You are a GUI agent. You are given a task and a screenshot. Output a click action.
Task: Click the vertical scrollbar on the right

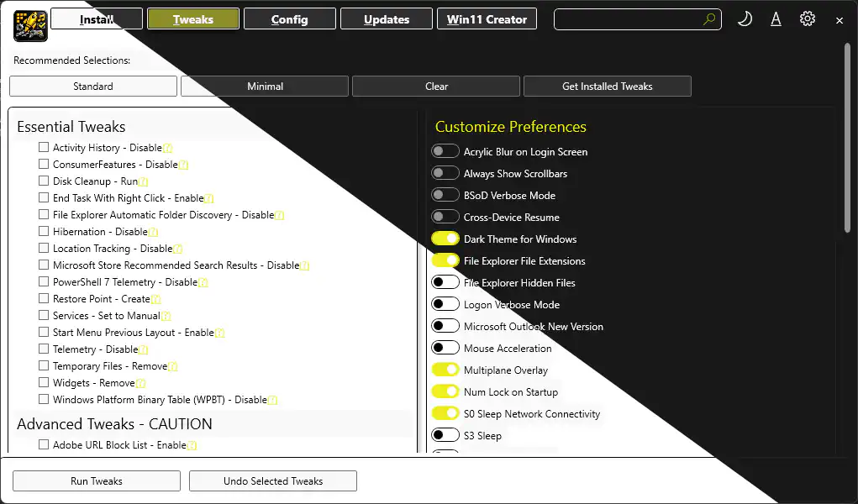click(x=848, y=139)
